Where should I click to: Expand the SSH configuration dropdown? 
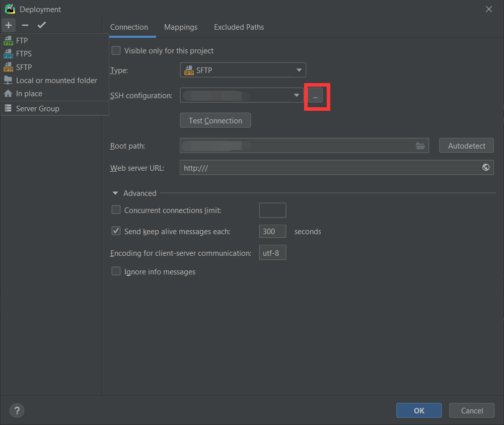297,95
